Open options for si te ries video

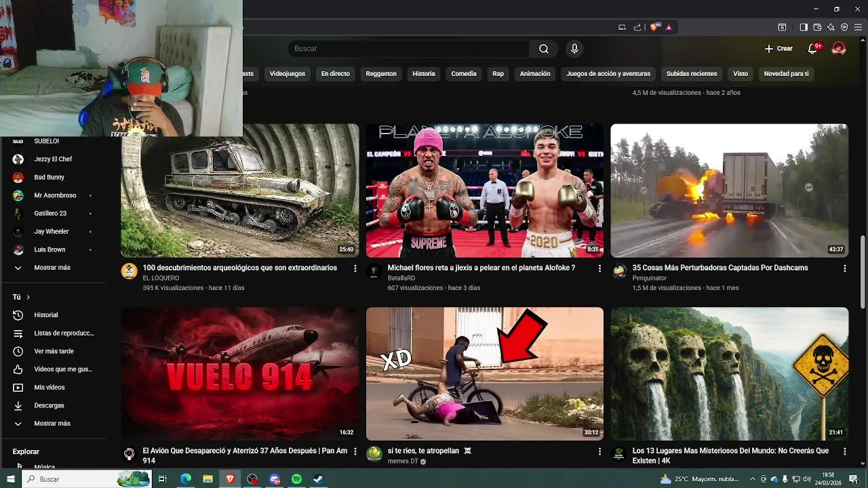click(x=599, y=451)
